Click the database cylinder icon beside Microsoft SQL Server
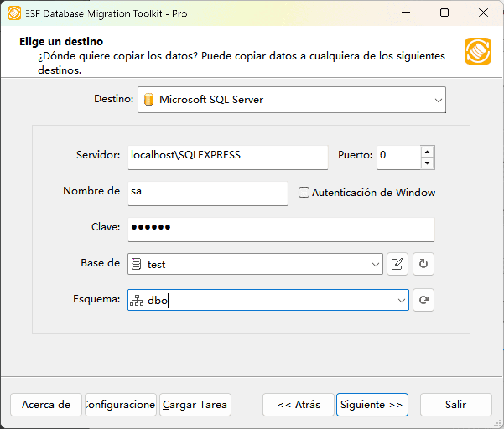 pyautogui.click(x=149, y=100)
